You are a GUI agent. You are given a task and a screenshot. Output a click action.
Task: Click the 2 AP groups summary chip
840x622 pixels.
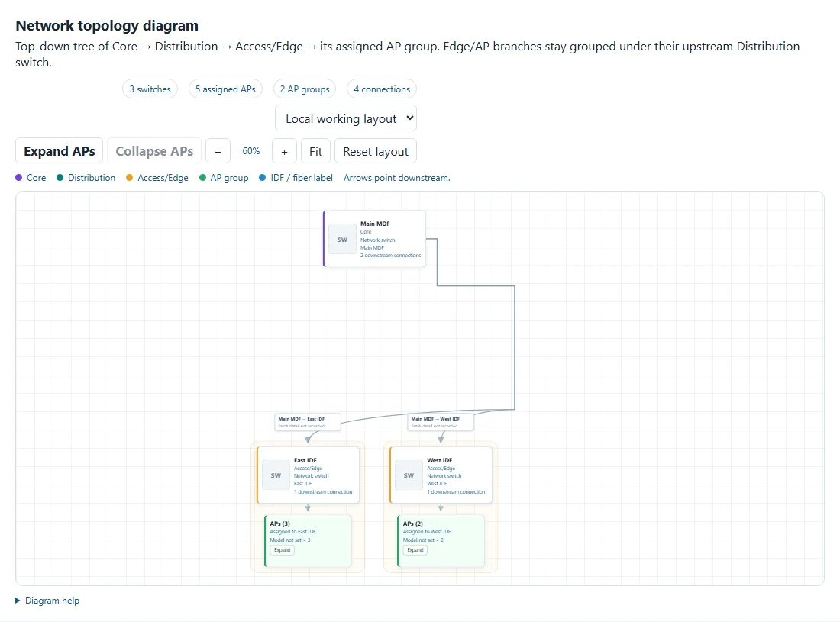pyautogui.click(x=305, y=89)
